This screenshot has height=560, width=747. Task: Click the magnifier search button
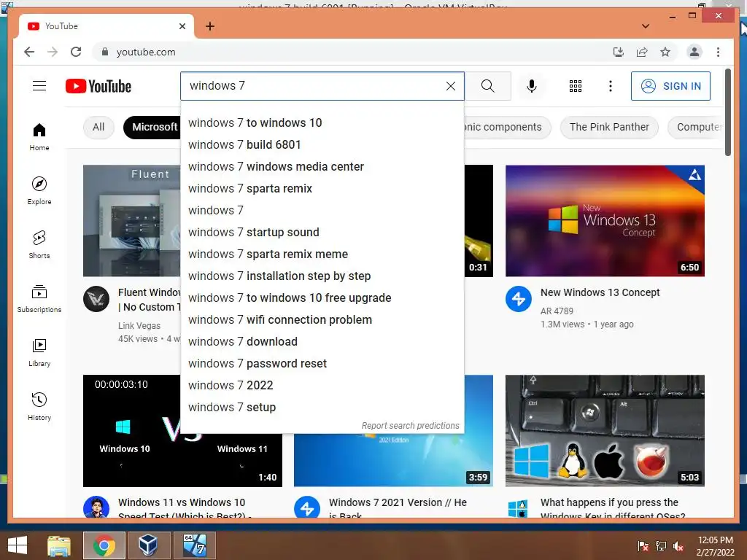(x=488, y=86)
